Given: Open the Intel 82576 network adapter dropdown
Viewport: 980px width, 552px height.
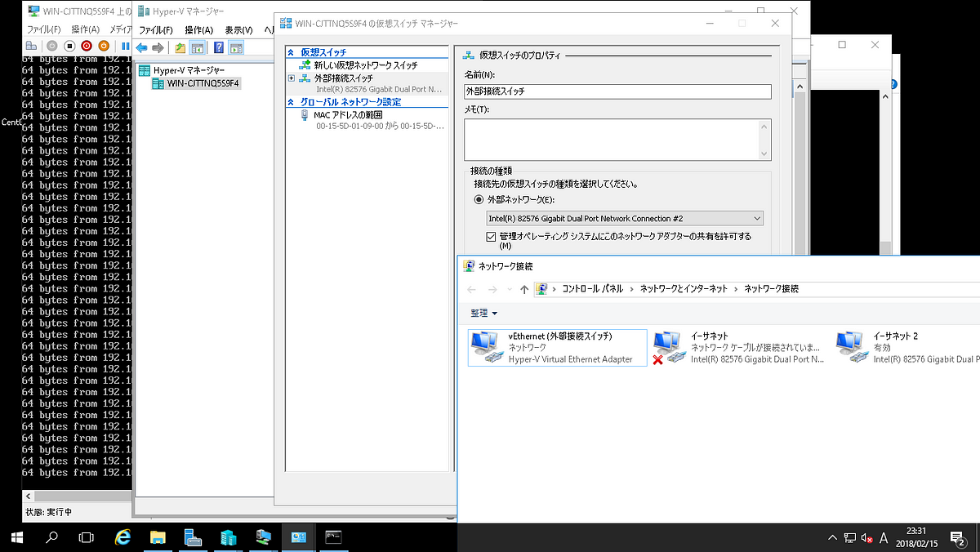Looking at the screenshot, I should [625, 218].
